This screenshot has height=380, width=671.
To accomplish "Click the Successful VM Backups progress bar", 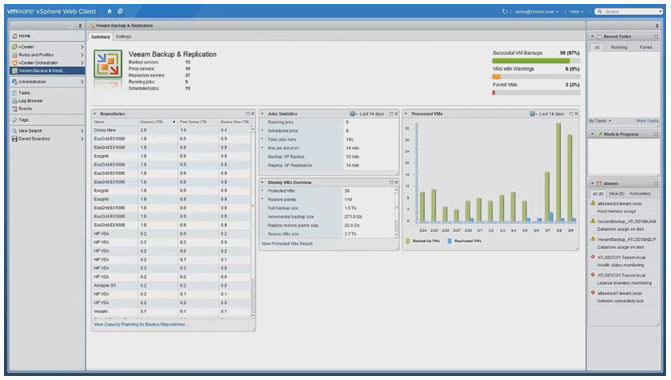I will coord(536,61).
